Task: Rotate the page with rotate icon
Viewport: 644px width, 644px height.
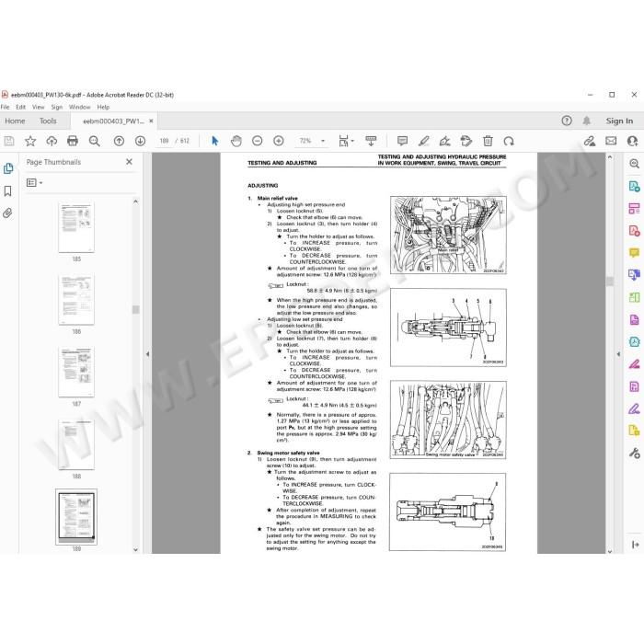Action: click(x=509, y=142)
